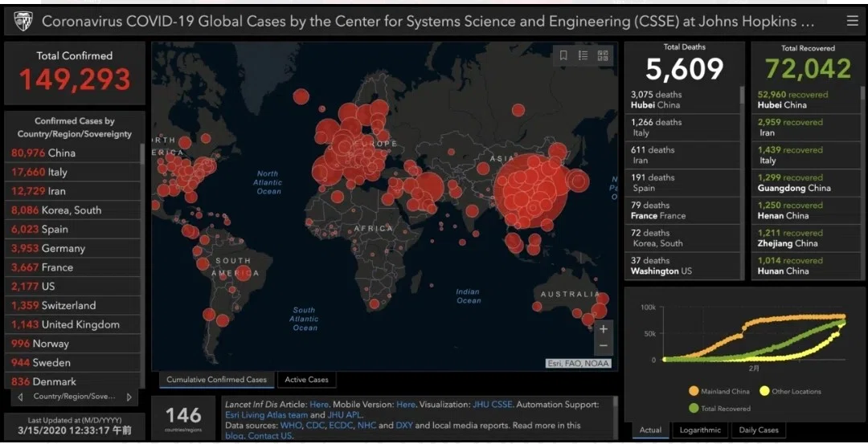Viewport: 868px width, 444px height.
Task: Select the Logarithmic chart tab
Action: 700,430
